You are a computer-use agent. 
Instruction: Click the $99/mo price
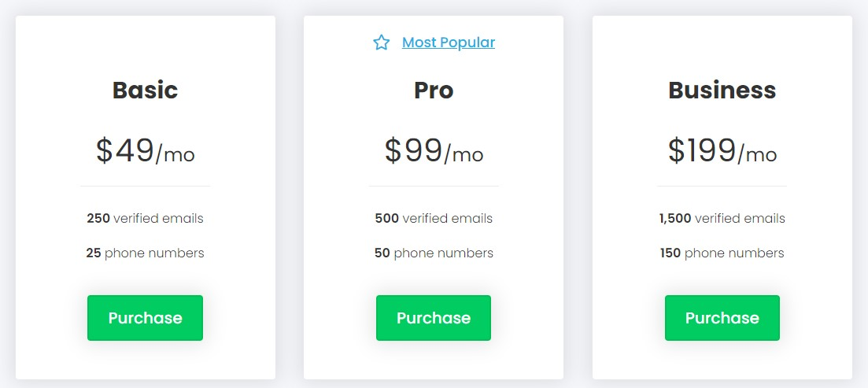434,151
